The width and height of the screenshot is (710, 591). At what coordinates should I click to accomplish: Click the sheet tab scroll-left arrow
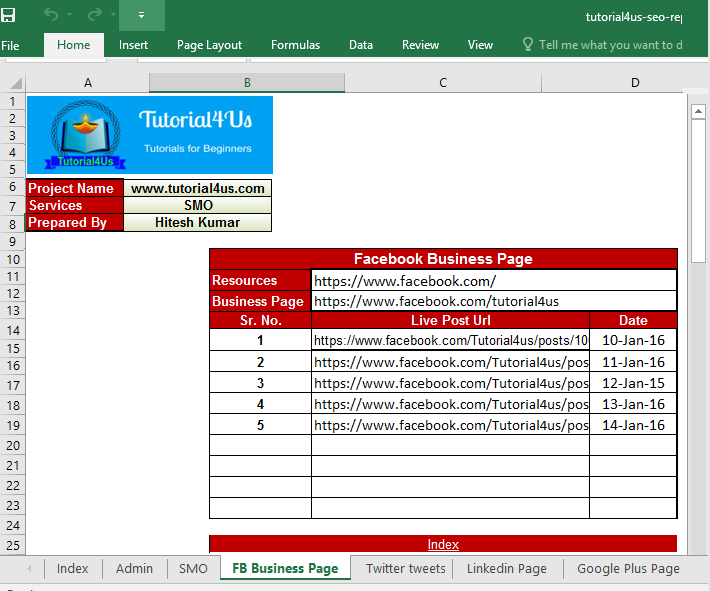point(29,568)
